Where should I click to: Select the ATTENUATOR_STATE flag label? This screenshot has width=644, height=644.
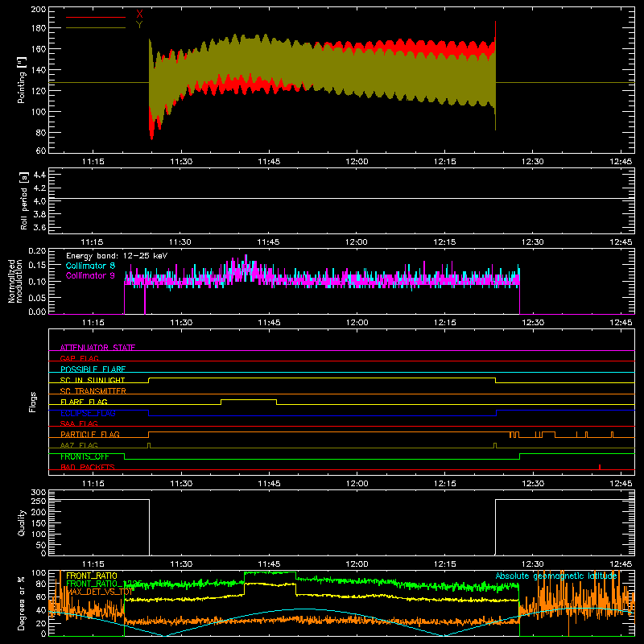pyautogui.click(x=97, y=348)
